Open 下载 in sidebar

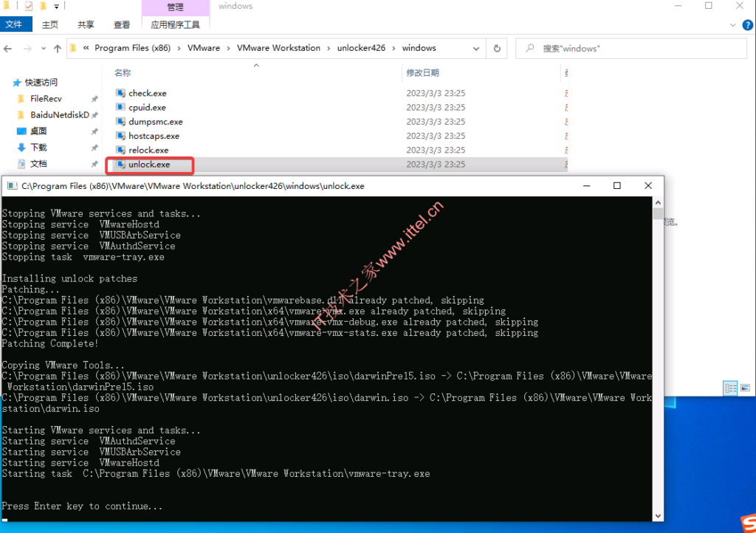pos(38,148)
